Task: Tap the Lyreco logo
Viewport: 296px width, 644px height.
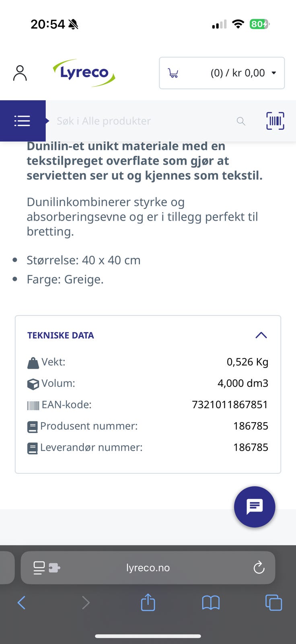Action: pyautogui.click(x=84, y=73)
